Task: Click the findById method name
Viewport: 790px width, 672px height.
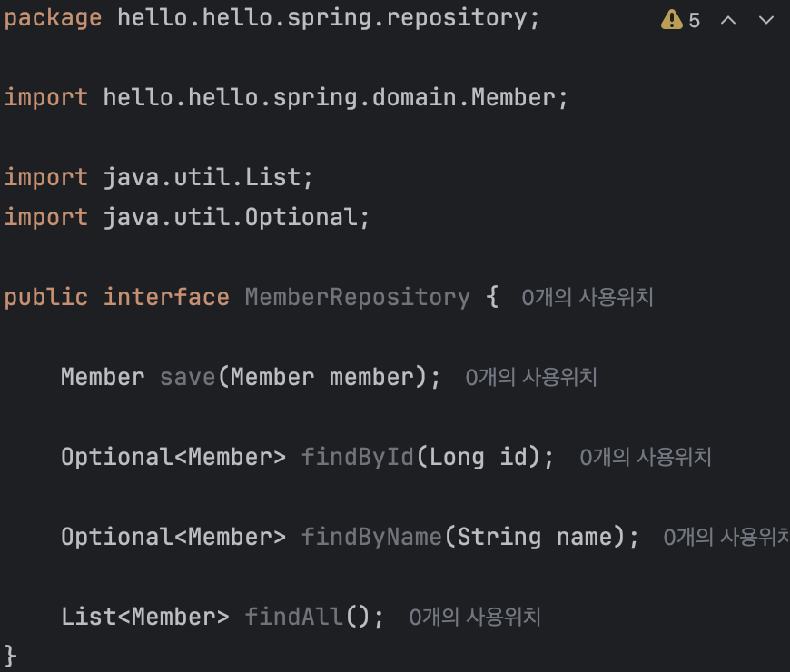Action: pos(358,458)
